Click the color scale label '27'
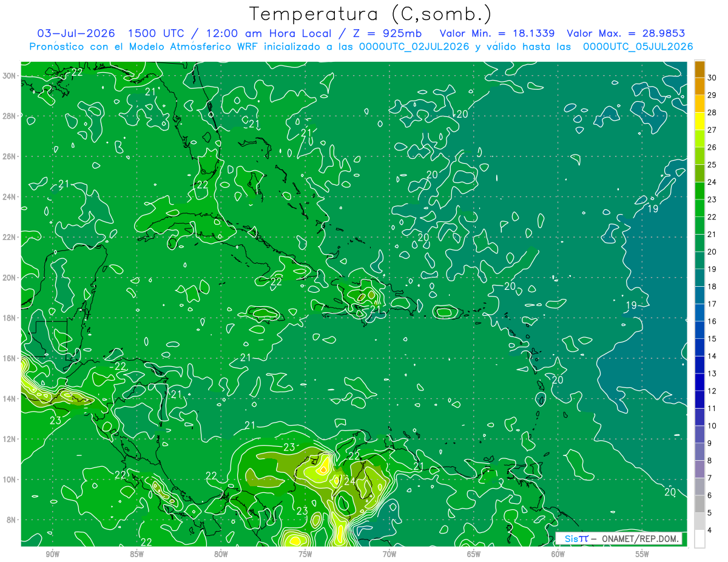Image resolution: width=728 pixels, height=562 pixels. click(x=712, y=130)
